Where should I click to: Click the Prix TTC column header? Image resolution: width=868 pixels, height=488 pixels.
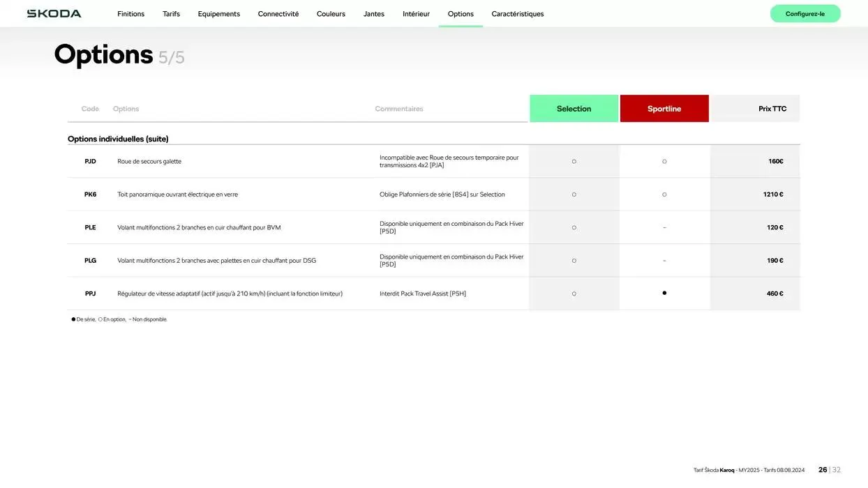click(772, 109)
